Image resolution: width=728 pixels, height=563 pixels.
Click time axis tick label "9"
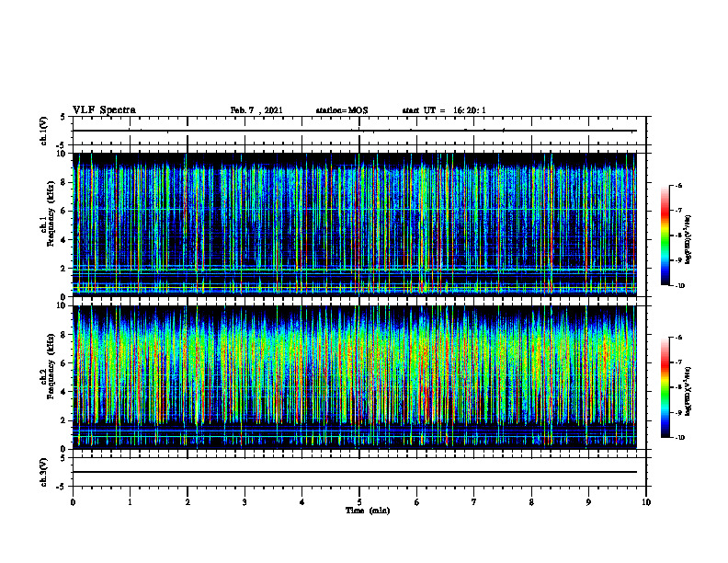[x=588, y=502]
